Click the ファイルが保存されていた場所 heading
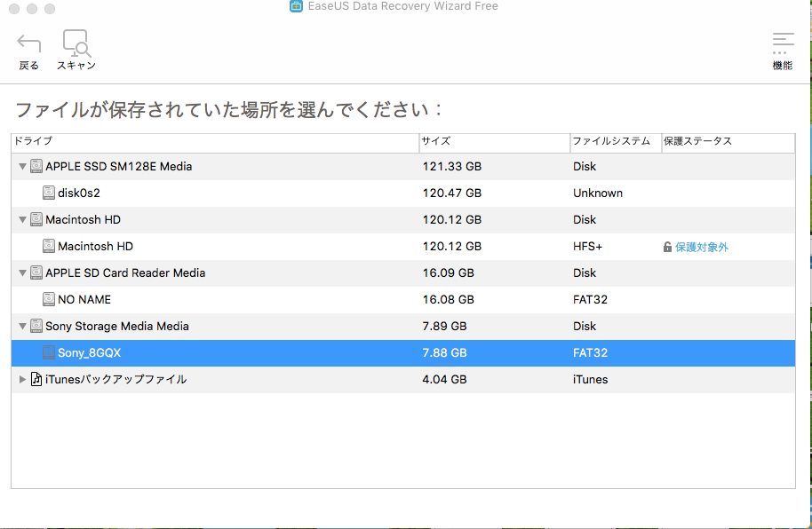 (x=227, y=110)
